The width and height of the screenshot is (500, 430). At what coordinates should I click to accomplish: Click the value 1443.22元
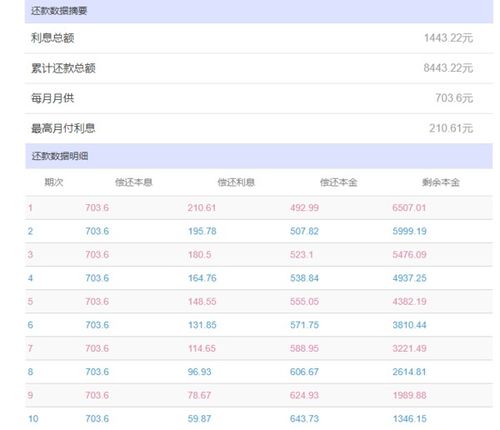click(448, 38)
